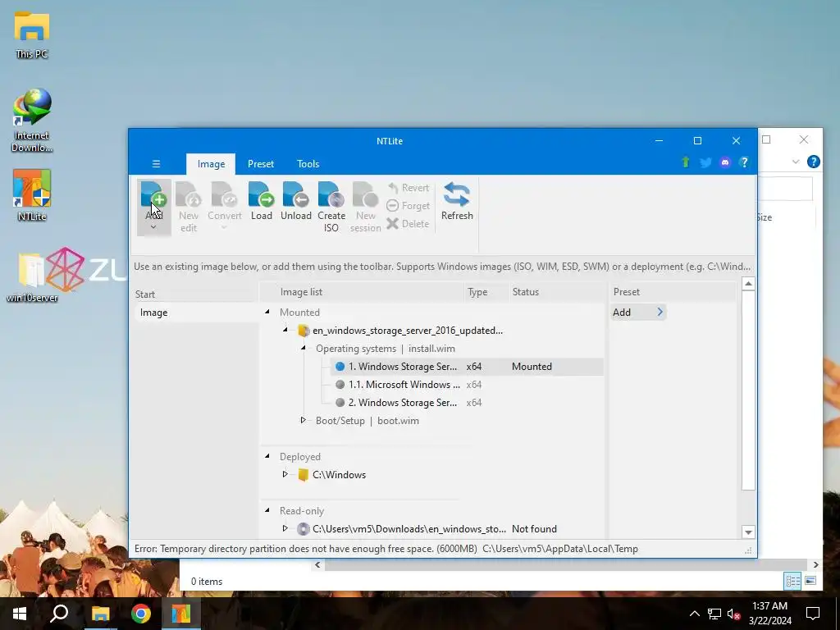The height and width of the screenshot is (630, 840).
Task: Click the NTLite scrollbar down arrow
Action: [x=748, y=532]
